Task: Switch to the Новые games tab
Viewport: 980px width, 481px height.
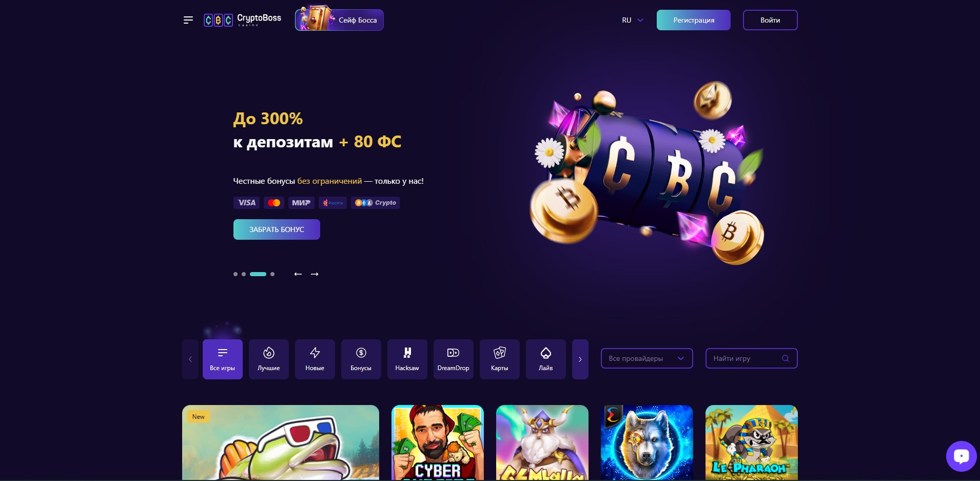Action: tap(315, 359)
